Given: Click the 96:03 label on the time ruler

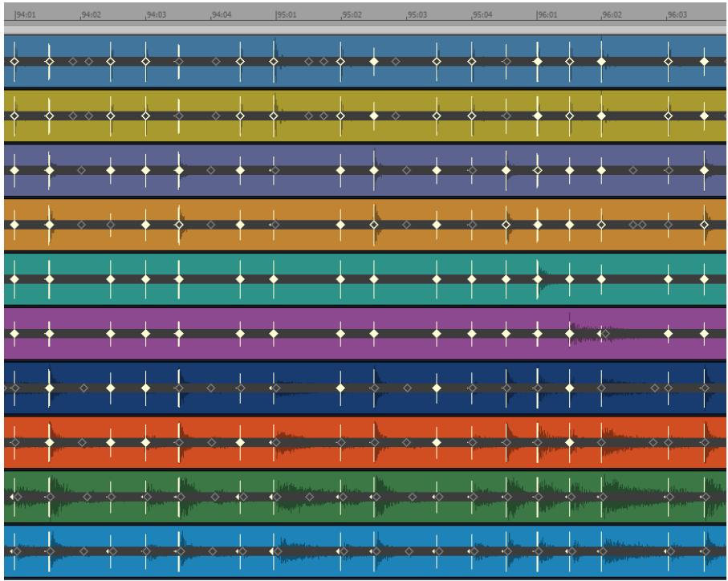Looking at the screenshot, I should point(677,15).
